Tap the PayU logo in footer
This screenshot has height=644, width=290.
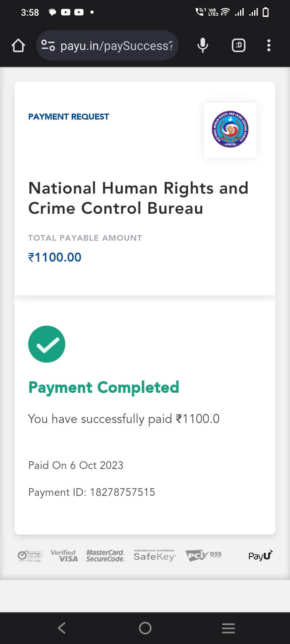pyautogui.click(x=260, y=556)
